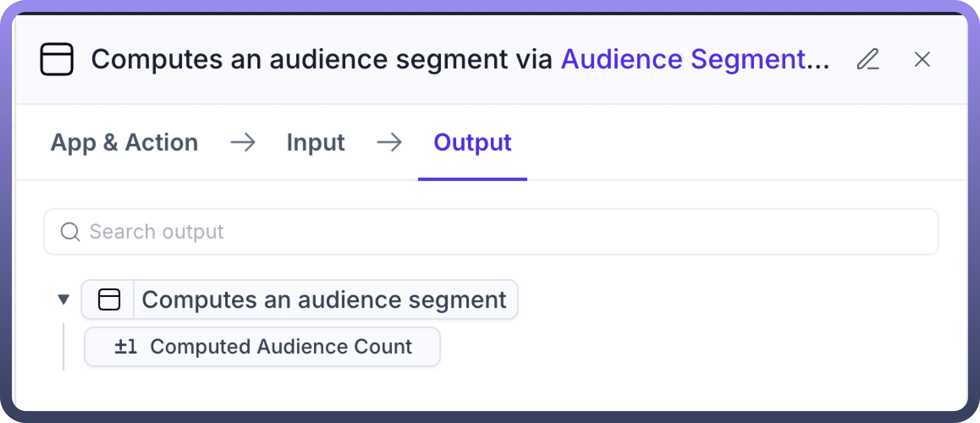Select the Computes an audience segment pill
The width and height of the screenshot is (980, 423).
323,299
